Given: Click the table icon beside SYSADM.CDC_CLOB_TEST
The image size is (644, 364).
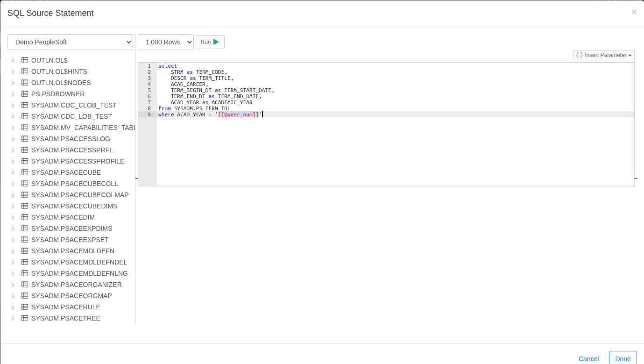Looking at the screenshot, I should coord(25,105).
